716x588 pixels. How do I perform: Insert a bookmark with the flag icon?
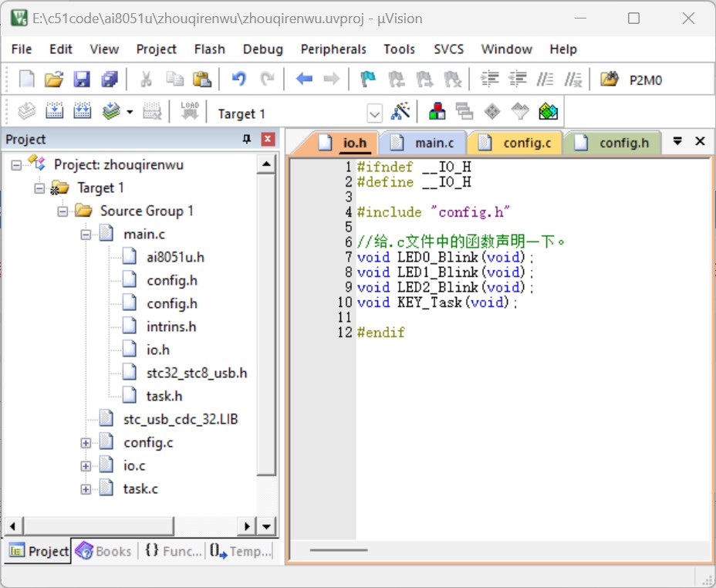point(367,79)
